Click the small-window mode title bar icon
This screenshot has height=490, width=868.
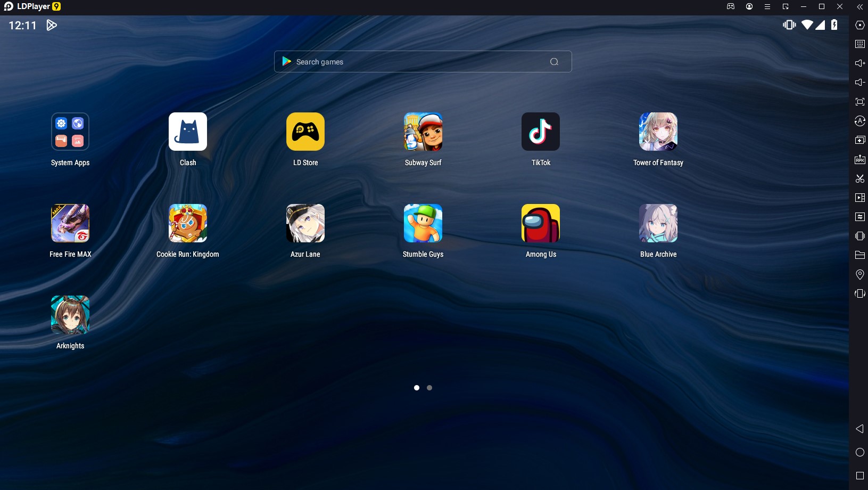coord(786,6)
